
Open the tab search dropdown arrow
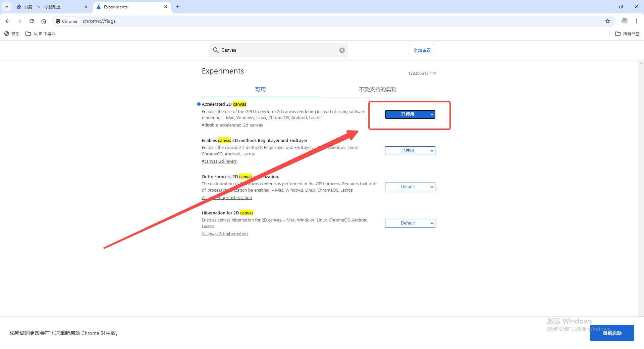click(x=7, y=7)
